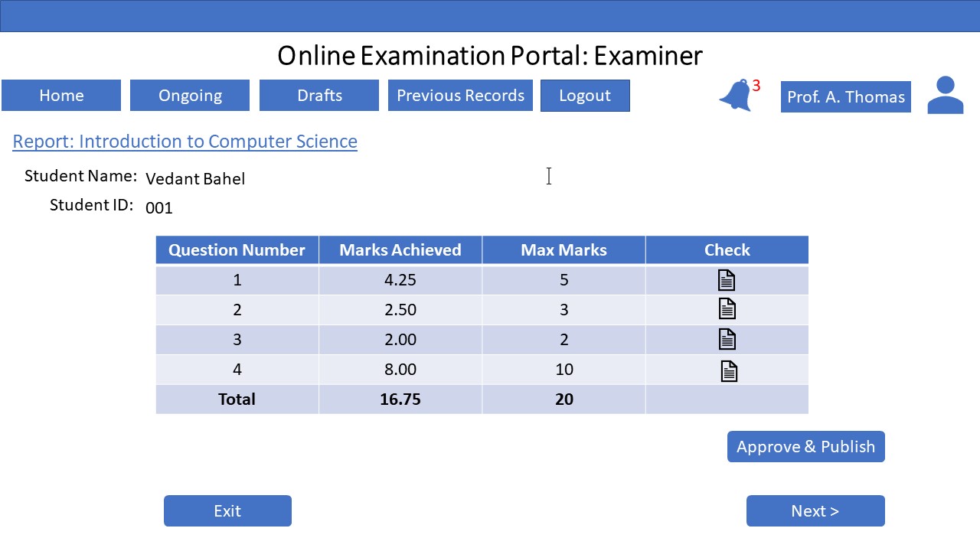Go to the Home tab
980x551 pixels.
[x=61, y=96]
